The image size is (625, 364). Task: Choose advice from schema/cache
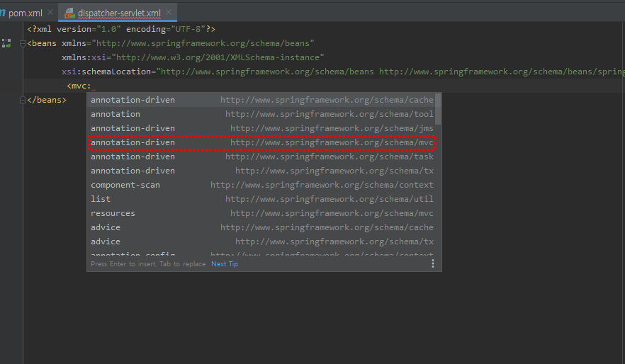262,227
